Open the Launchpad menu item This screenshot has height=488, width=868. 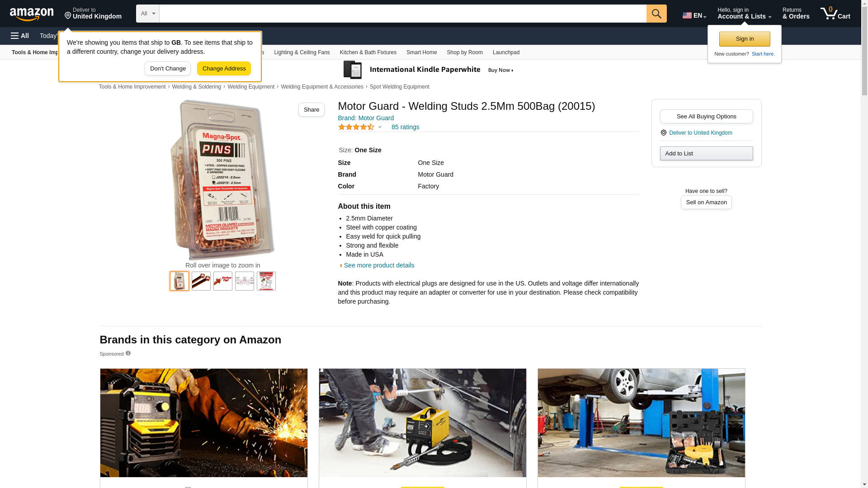(506, 52)
